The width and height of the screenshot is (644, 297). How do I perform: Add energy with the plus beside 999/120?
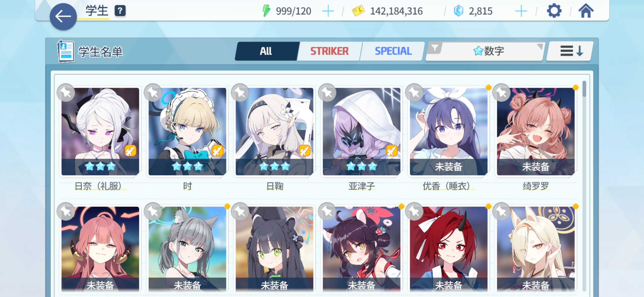pyautogui.click(x=328, y=11)
